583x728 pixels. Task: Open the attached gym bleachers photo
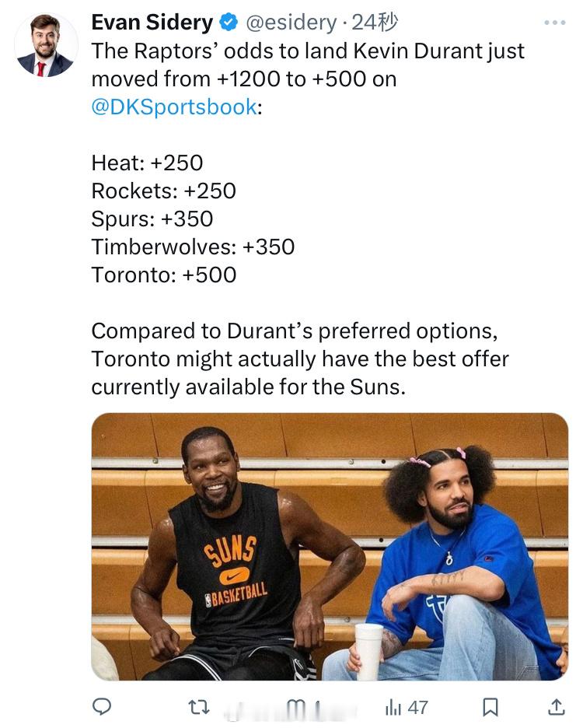[x=330, y=547]
